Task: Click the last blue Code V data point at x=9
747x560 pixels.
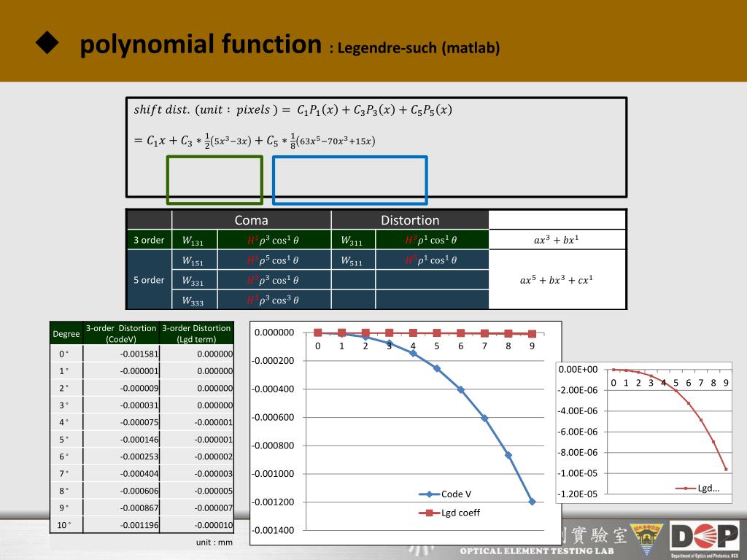Action: pos(532,502)
